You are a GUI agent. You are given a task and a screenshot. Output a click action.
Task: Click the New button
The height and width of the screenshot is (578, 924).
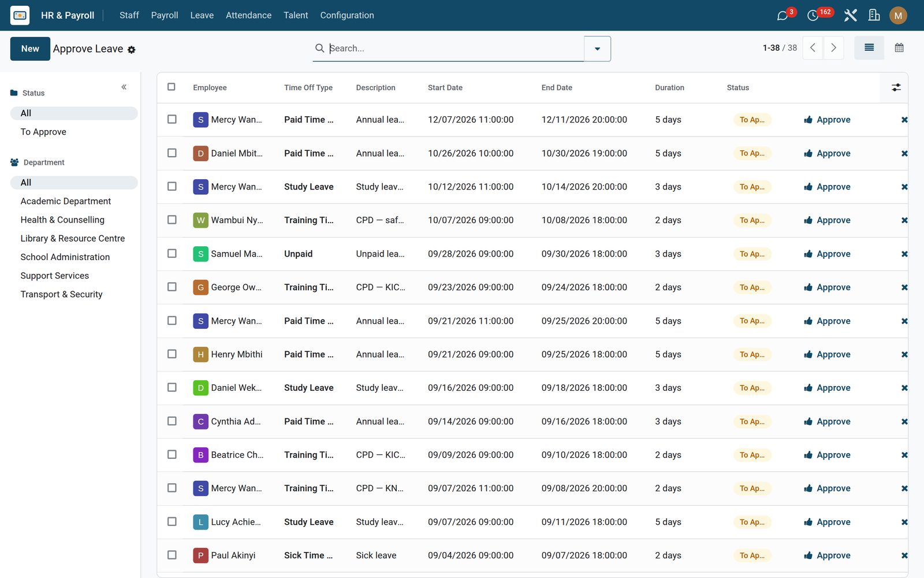30,49
